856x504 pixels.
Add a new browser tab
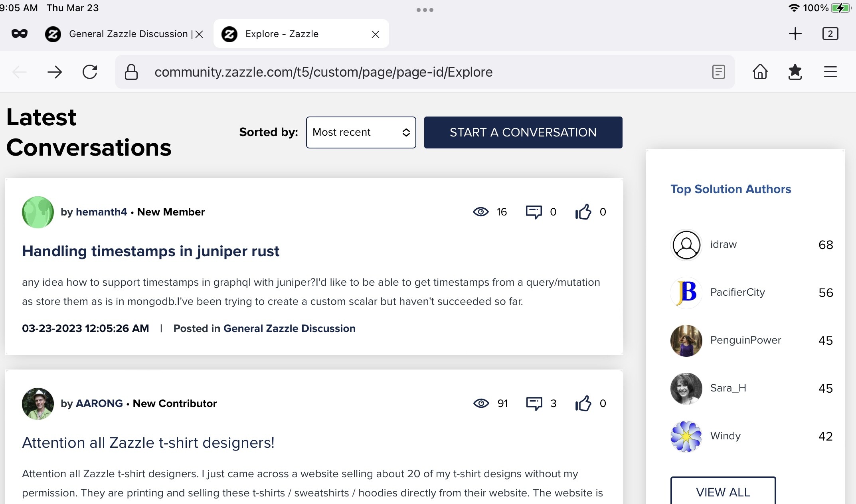795,34
